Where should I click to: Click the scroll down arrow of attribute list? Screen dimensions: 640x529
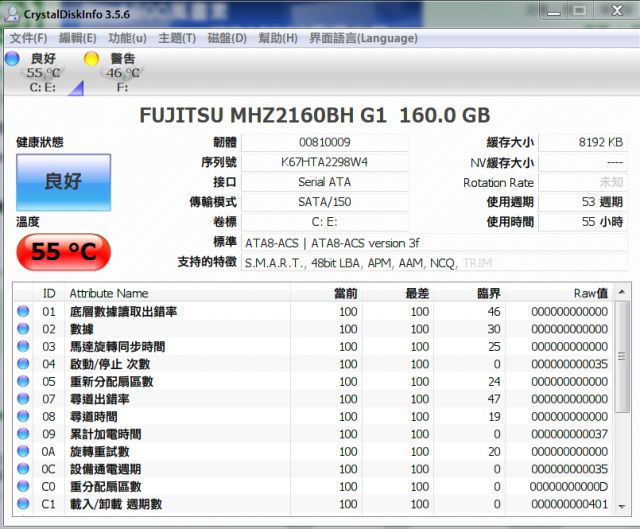pyautogui.click(x=622, y=507)
